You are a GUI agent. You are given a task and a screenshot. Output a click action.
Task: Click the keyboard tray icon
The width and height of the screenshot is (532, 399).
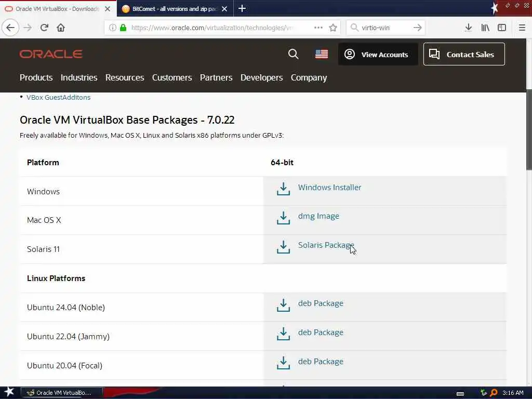(x=460, y=393)
